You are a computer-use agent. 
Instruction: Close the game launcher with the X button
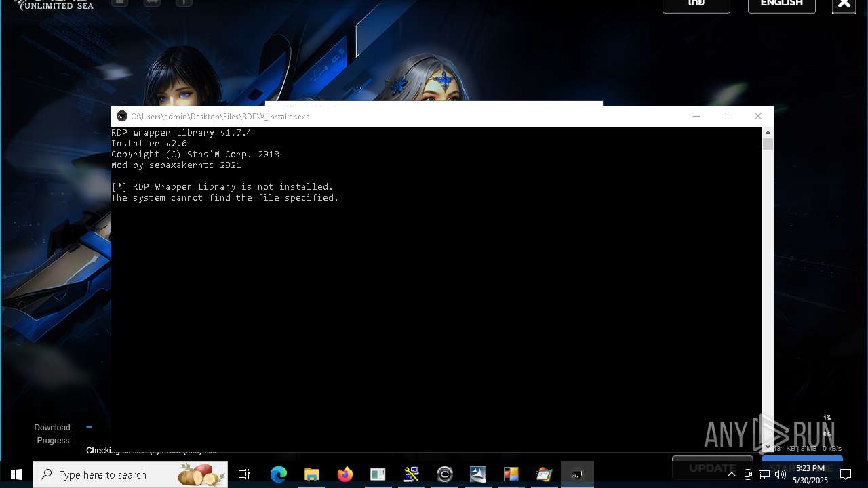coord(844,4)
